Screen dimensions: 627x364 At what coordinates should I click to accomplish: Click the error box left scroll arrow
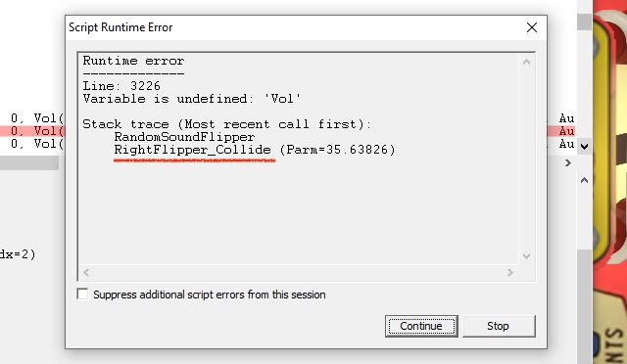pos(86,272)
